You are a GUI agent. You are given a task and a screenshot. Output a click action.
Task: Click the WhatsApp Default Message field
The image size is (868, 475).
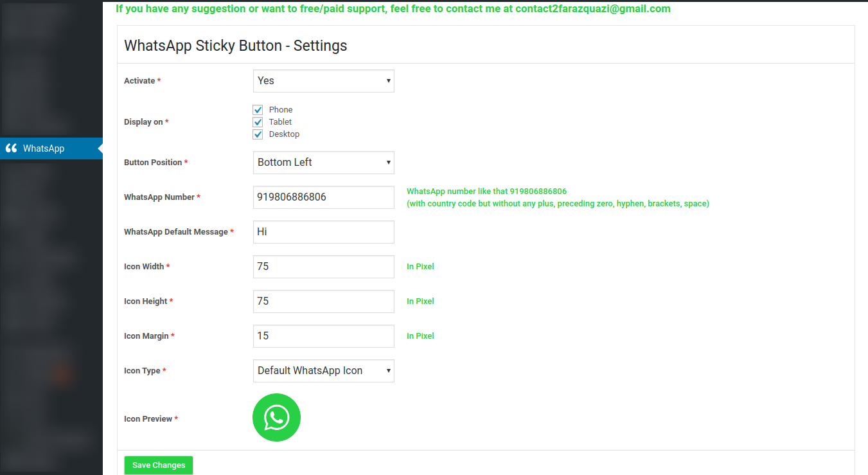(324, 232)
